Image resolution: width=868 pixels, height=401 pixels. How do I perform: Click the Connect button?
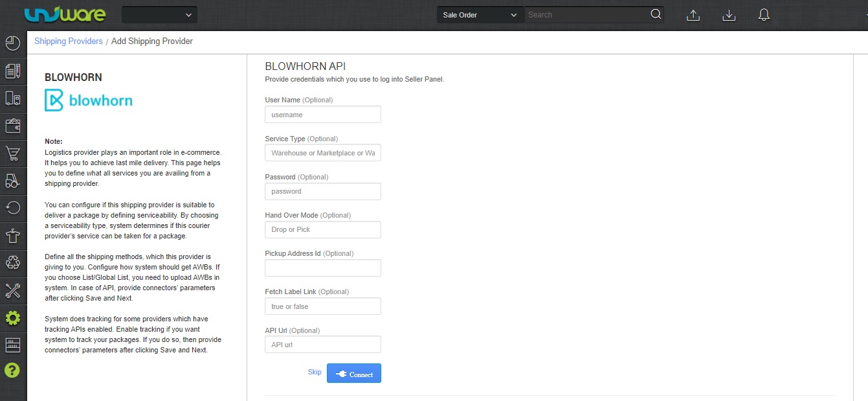click(354, 373)
